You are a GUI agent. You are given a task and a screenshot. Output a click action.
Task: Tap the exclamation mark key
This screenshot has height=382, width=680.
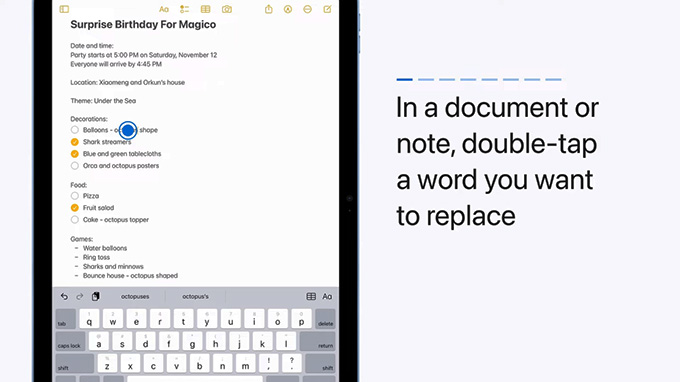pyautogui.click(x=268, y=363)
